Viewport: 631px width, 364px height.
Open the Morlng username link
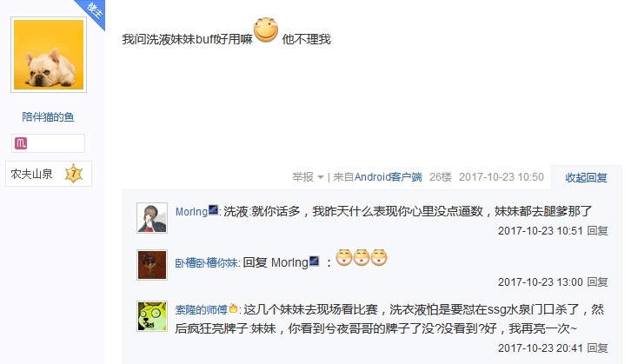[191, 212]
